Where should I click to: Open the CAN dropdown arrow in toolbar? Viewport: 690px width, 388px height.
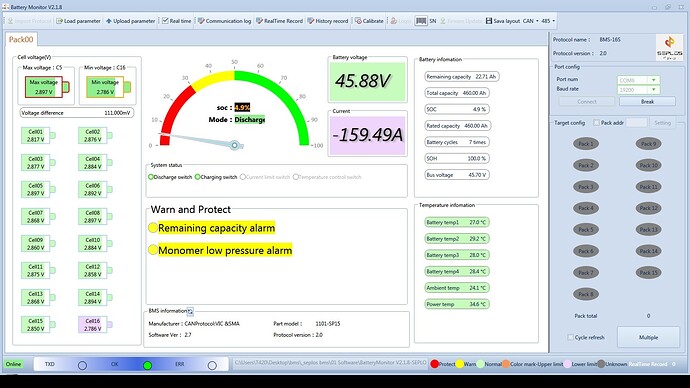[537, 21]
